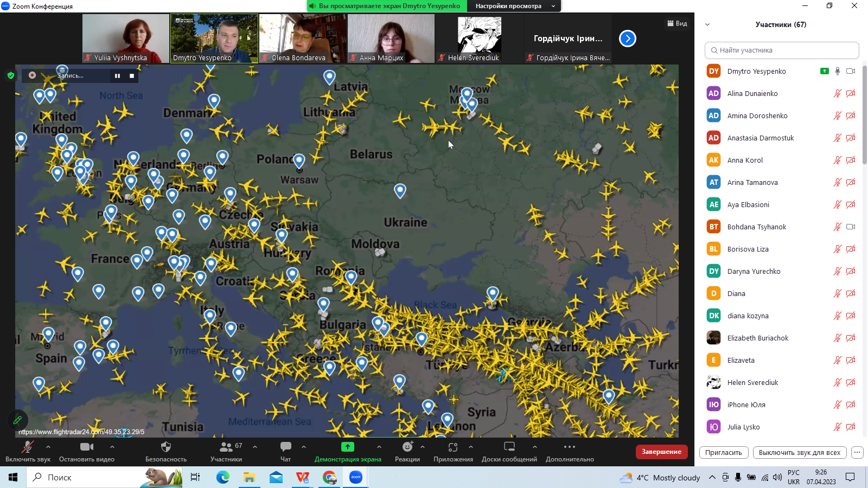
Task: Pause the recording
Action: pyautogui.click(x=117, y=76)
